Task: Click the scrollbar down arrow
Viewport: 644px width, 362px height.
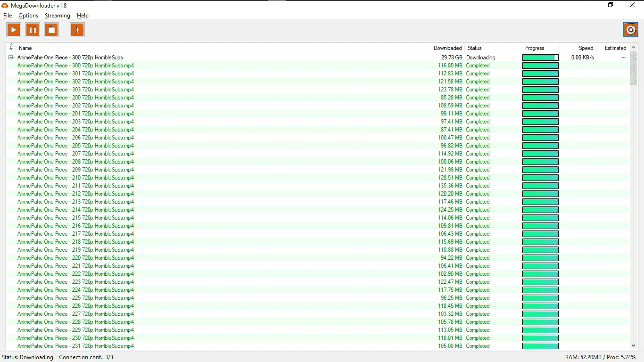Action: coord(634,346)
